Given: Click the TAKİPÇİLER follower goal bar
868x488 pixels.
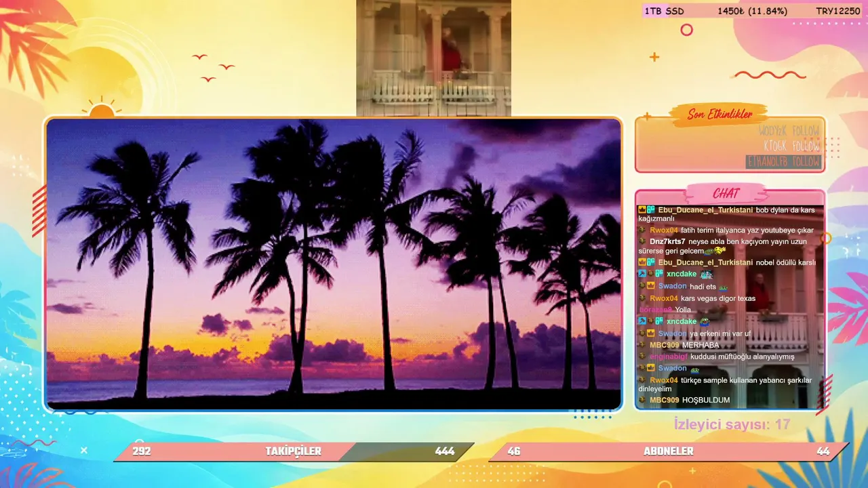Looking at the screenshot, I should click(x=294, y=451).
